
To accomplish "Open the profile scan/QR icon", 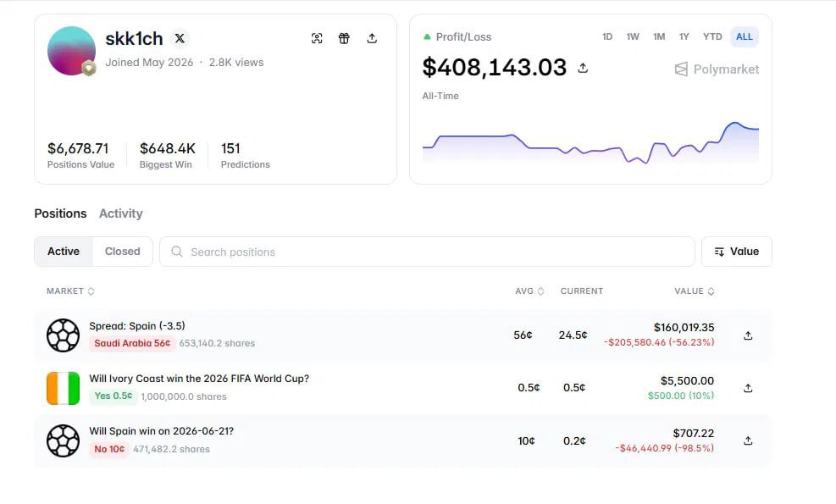I will 317,38.
